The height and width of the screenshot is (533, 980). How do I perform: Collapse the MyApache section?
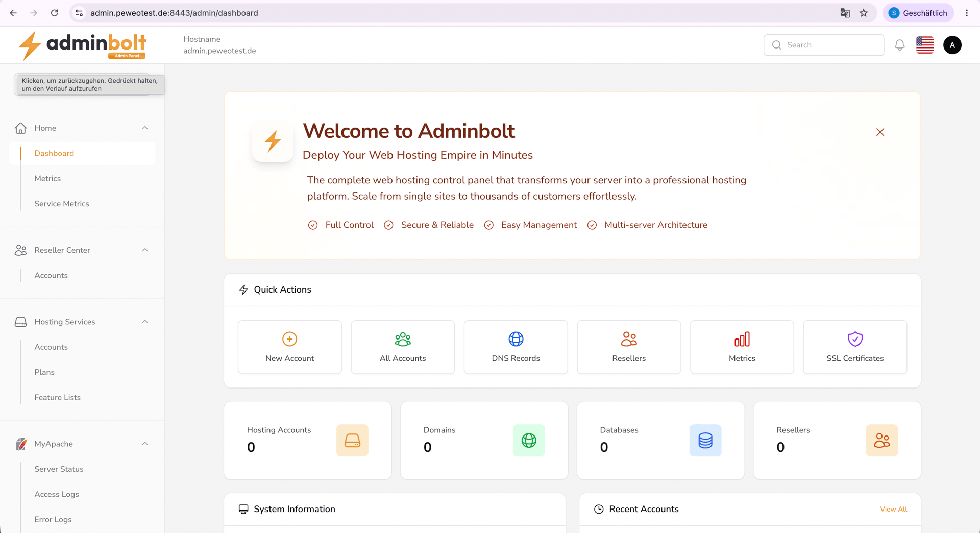145,444
